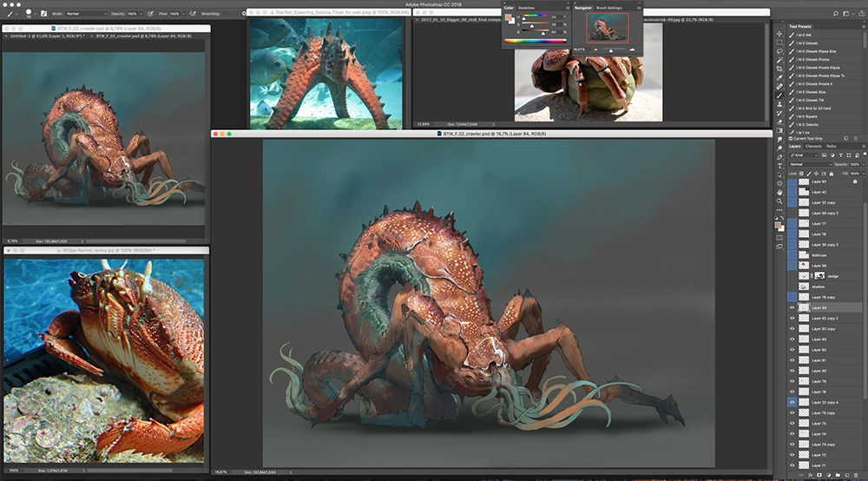Open the brush preset picker arrow
The image size is (868, 481).
coord(36,13)
